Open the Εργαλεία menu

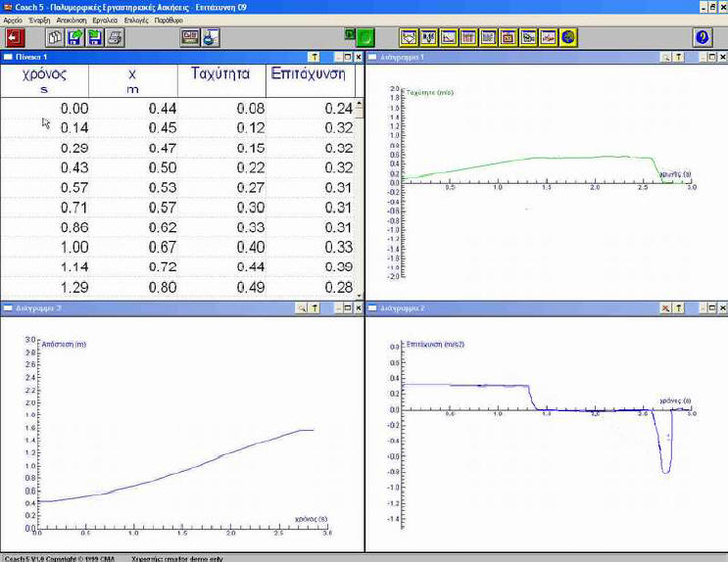click(105, 21)
